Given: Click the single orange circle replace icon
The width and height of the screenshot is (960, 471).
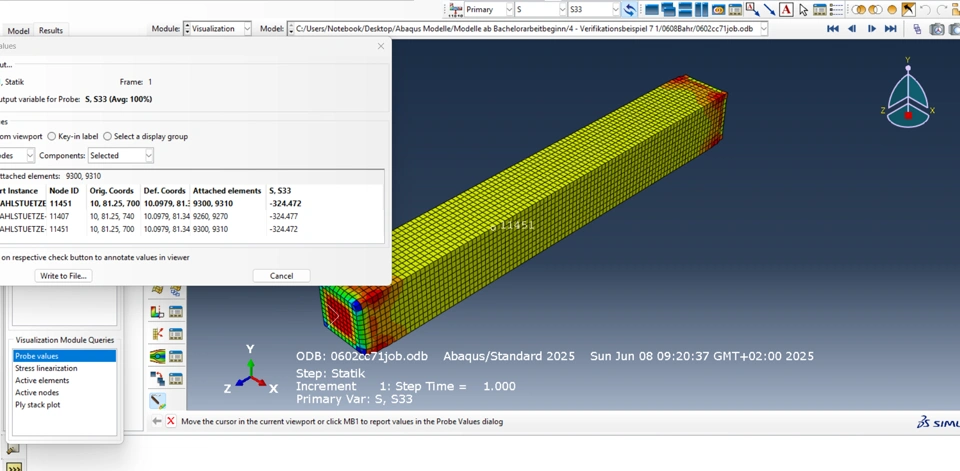Looking at the screenshot, I should [892, 10].
